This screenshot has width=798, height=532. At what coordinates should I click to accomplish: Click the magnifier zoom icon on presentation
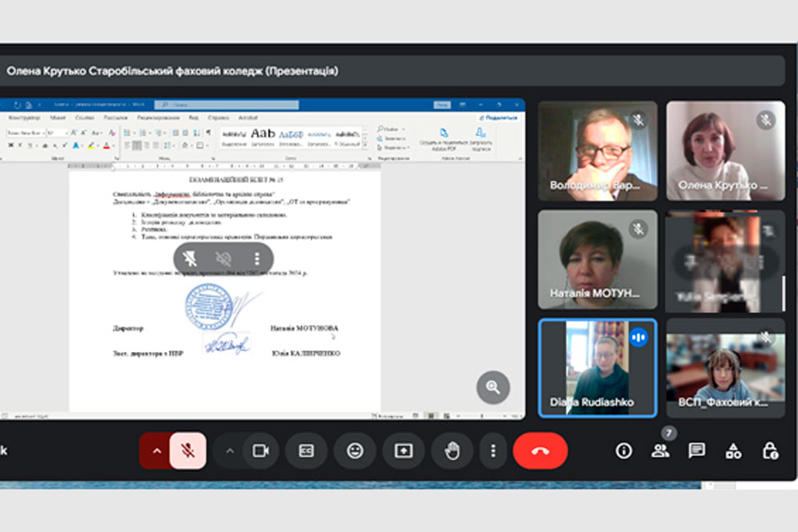tap(493, 387)
